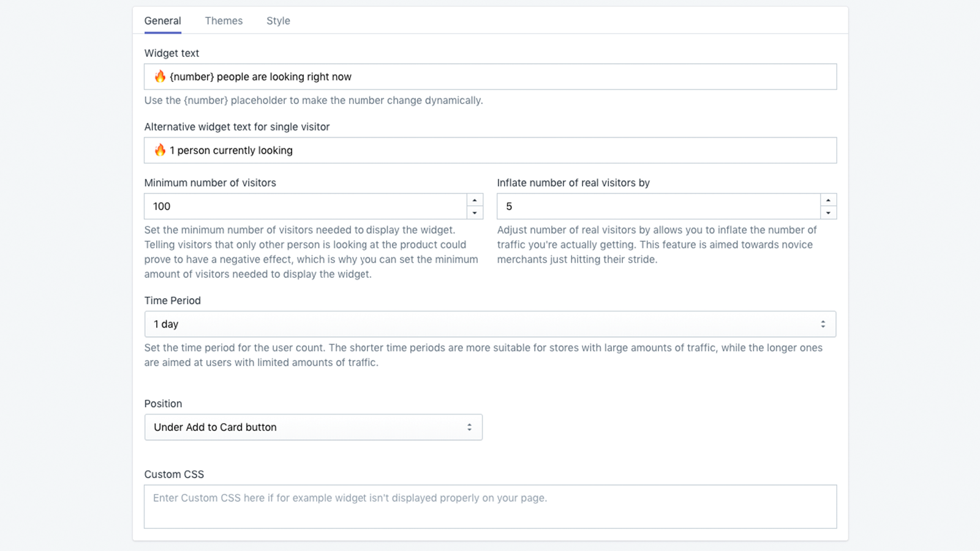Click the Time Period dropdown arrows
Screen dimensions: 980x551
coord(823,324)
